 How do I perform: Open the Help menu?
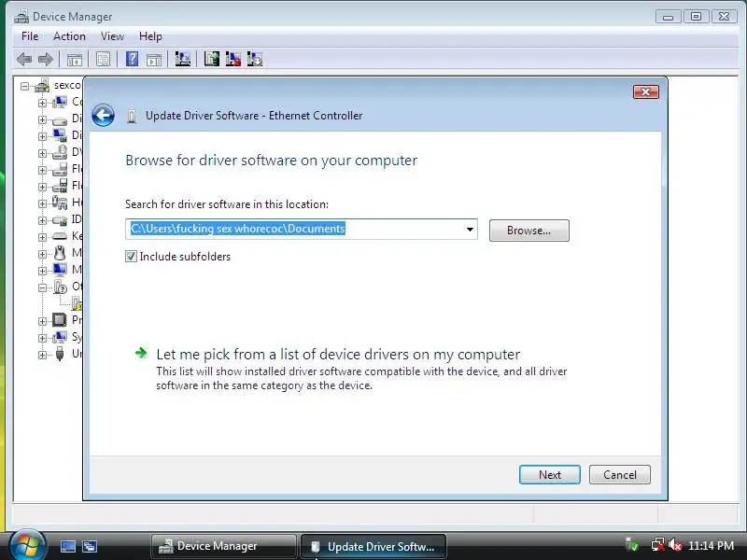click(150, 36)
